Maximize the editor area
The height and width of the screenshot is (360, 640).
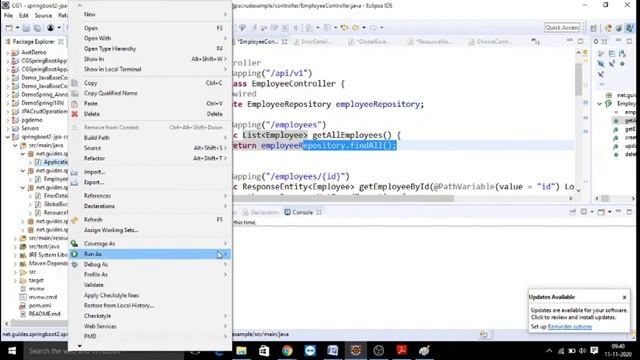(580, 41)
